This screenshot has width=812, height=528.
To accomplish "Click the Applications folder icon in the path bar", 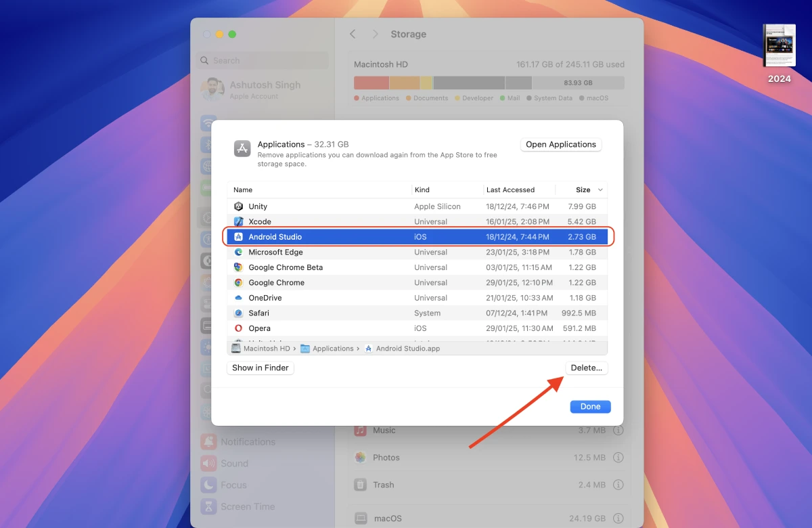I will (305, 349).
